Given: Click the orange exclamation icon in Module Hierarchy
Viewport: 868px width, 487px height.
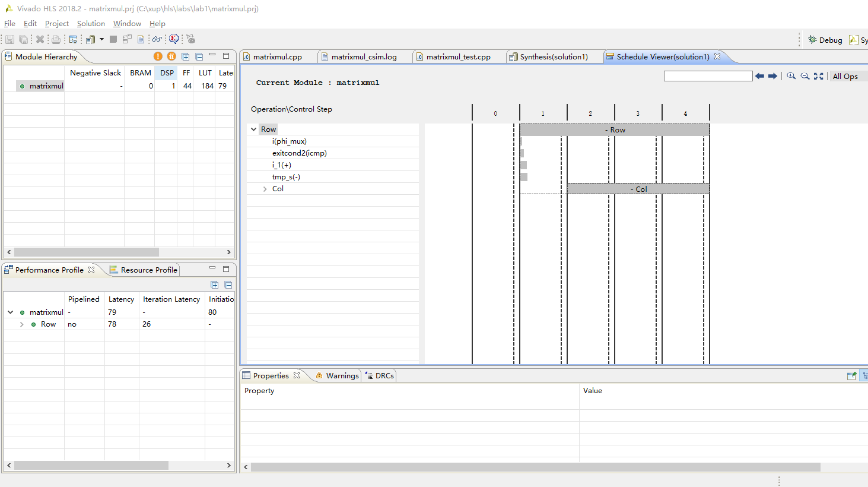Looking at the screenshot, I should click(x=158, y=56).
